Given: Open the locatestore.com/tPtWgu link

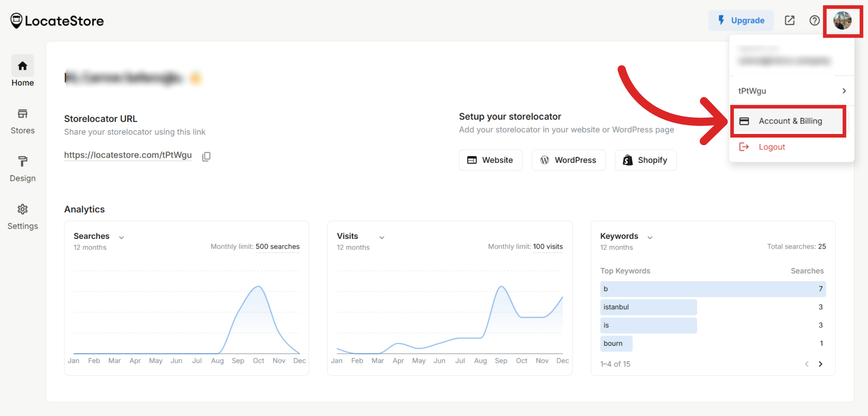Looking at the screenshot, I should coord(128,155).
